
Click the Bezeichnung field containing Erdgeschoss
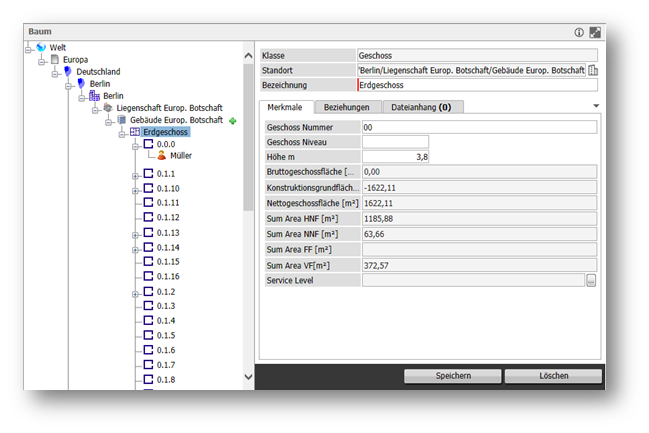pos(477,85)
